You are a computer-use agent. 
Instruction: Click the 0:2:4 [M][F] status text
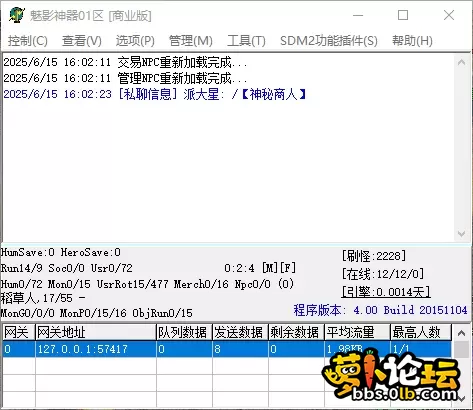[x=260, y=268]
